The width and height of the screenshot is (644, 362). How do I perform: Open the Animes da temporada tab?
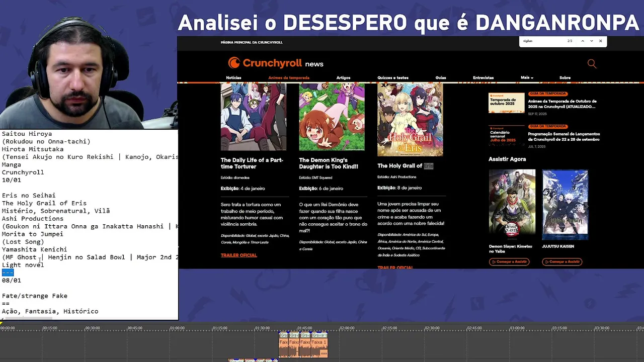(x=289, y=78)
